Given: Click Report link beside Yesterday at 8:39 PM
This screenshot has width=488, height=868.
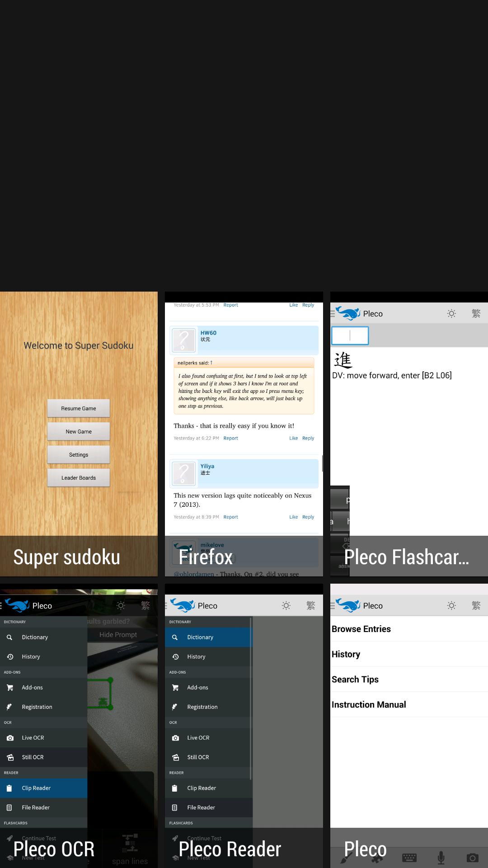Looking at the screenshot, I should (230, 517).
